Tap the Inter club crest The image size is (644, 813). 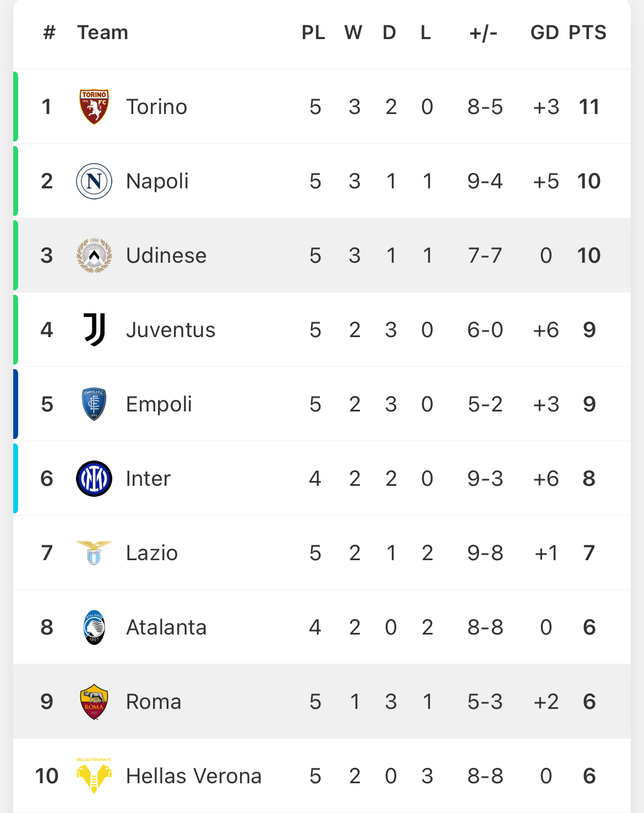[94, 479]
